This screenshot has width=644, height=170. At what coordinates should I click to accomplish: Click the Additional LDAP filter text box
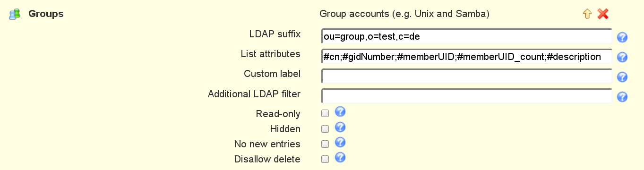coord(467,96)
